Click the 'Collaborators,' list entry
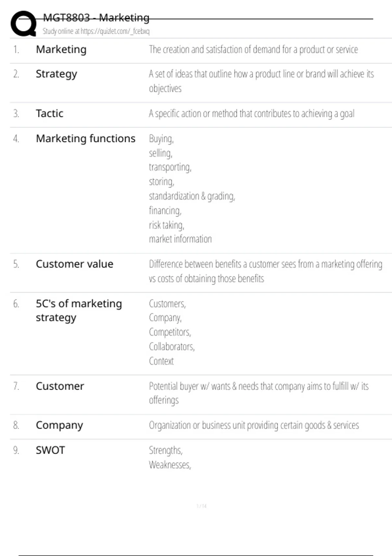 (x=172, y=347)
